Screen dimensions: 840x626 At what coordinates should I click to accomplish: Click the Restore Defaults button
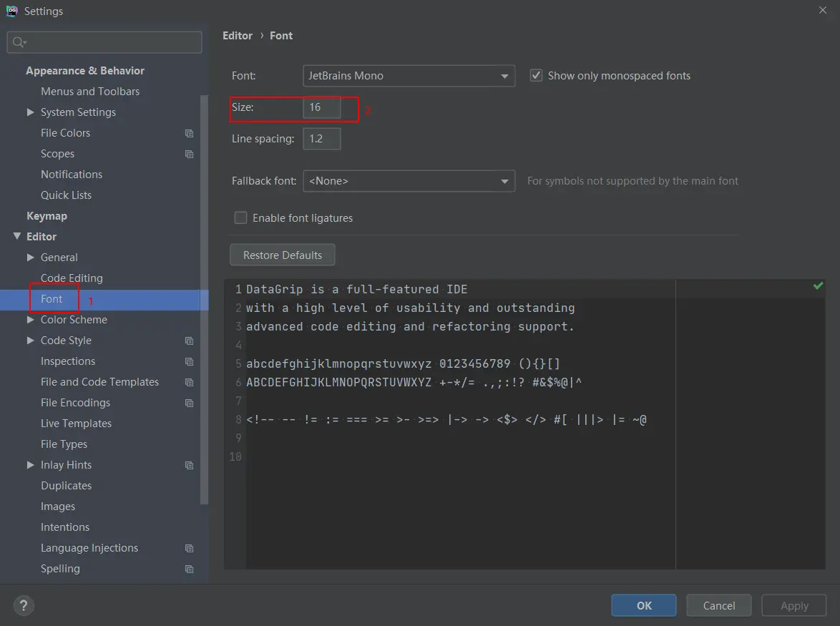[283, 255]
